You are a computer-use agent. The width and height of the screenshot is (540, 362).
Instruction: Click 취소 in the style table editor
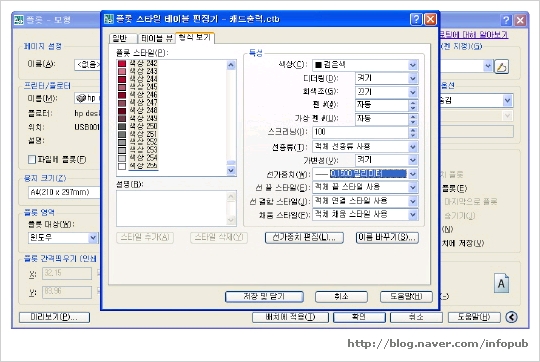(341, 297)
